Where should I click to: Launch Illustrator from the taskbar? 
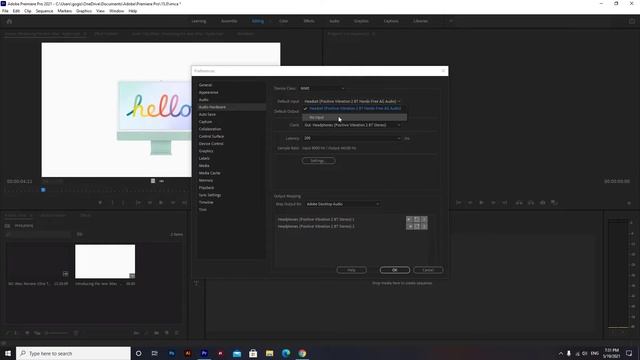188,353
